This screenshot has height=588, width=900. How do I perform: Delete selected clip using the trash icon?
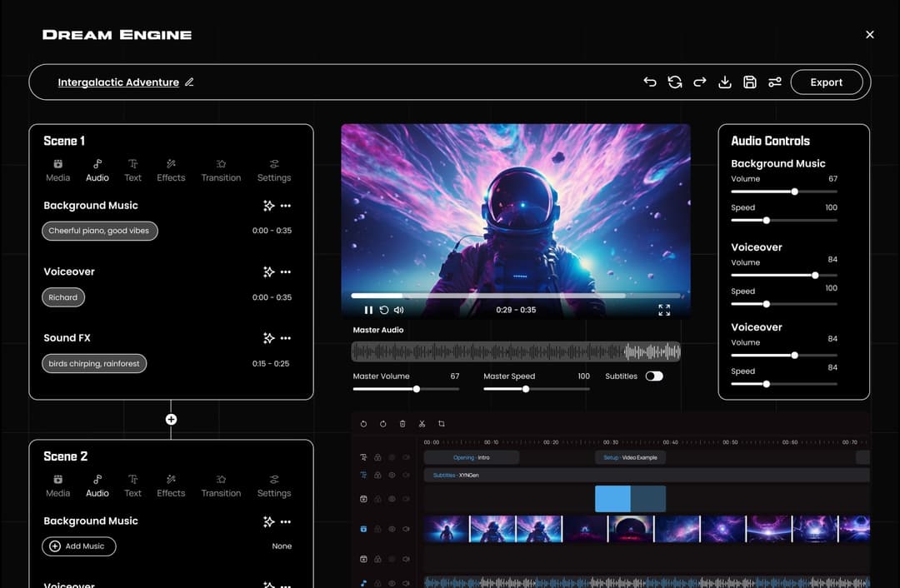(x=402, y=424)
